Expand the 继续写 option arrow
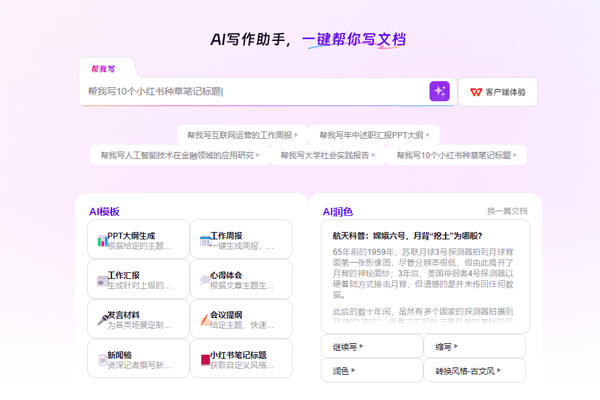The height and width of the screenshot is (400, 600). click(361, 346)
